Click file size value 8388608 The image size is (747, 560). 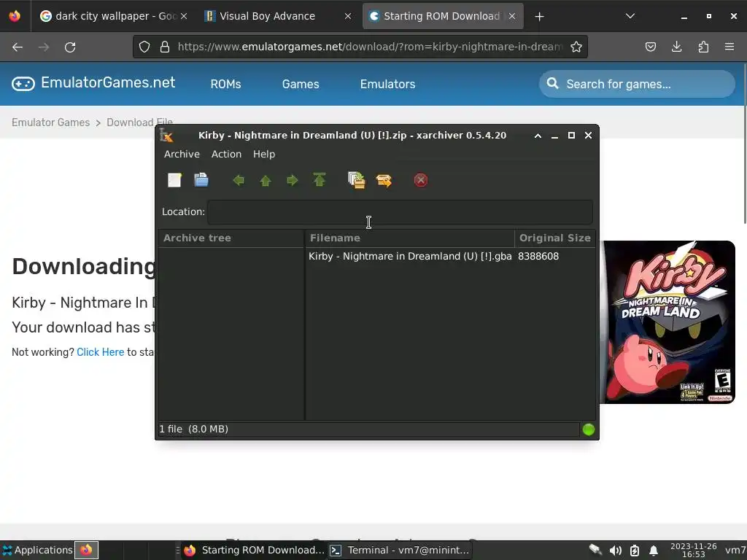click(x=538, y=256)
